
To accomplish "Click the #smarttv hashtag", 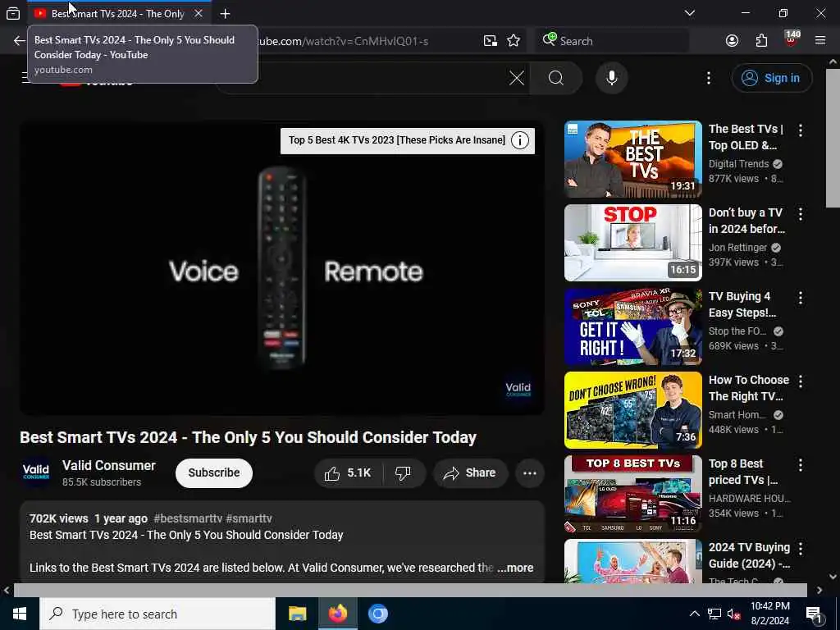I will (249, 518).
